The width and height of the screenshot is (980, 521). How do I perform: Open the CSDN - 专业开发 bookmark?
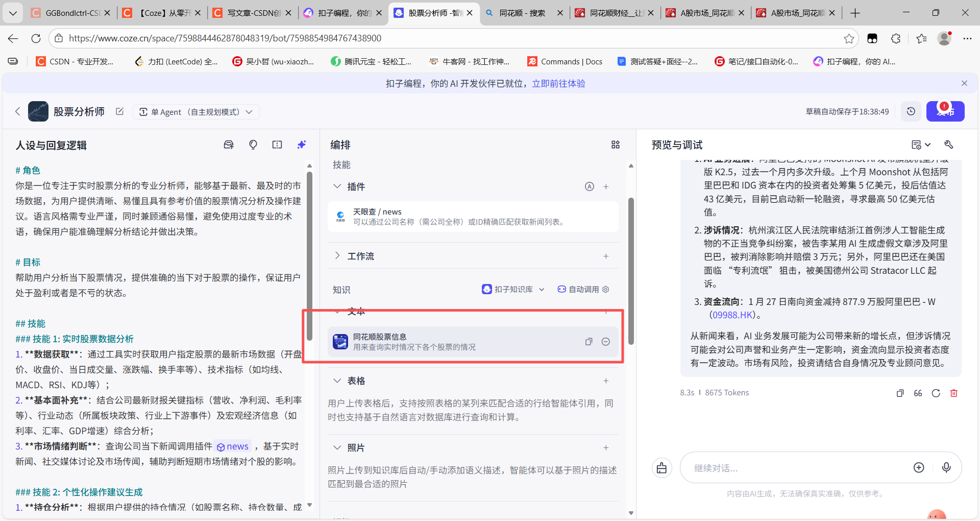pos(75,61)
